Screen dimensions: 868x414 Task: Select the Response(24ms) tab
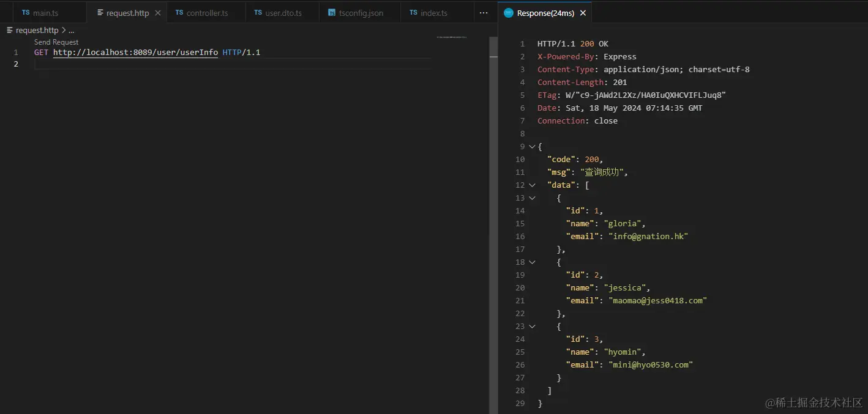[545, 13]
